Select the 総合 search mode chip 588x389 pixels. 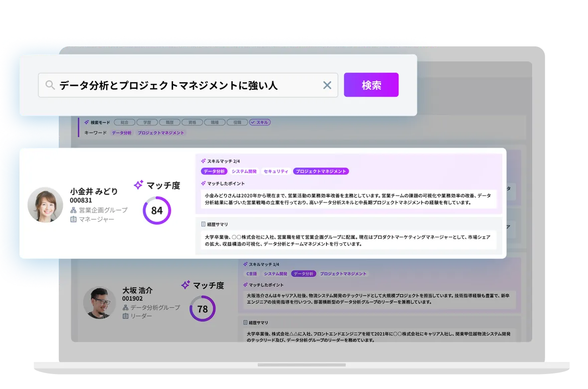(x=125, y=122)
